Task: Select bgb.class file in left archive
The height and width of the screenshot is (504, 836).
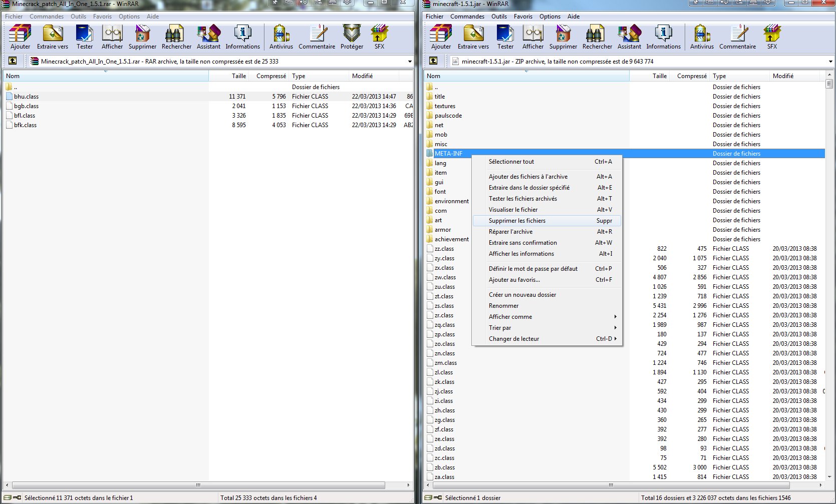Action: (26, 106)
